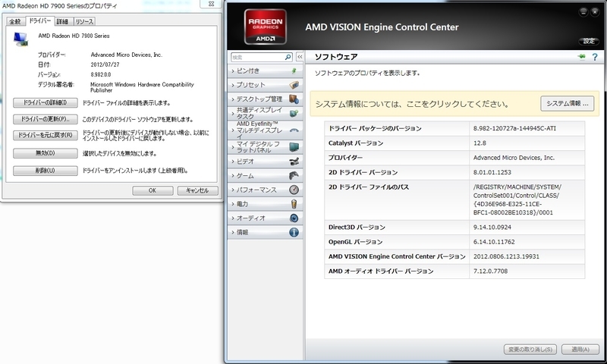Image resolution: width=607 pixels, height=364 pixels.
Task: Click the キャンセル button
Action: (197, 190)
